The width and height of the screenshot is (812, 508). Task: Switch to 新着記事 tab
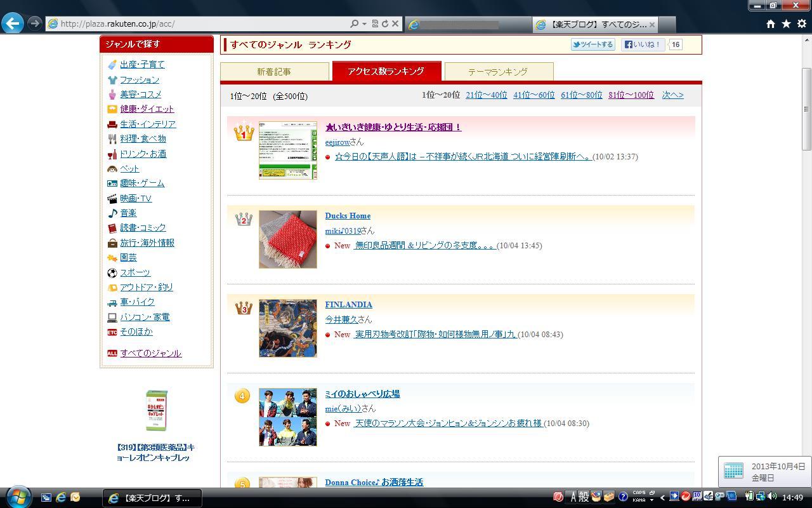tap(274, 72)
